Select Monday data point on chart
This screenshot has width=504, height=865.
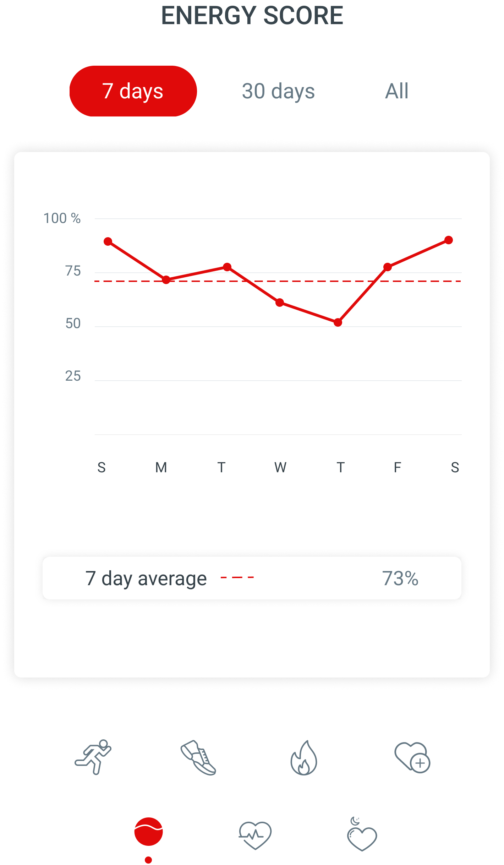pyautogui.click(x=166, y=280)
